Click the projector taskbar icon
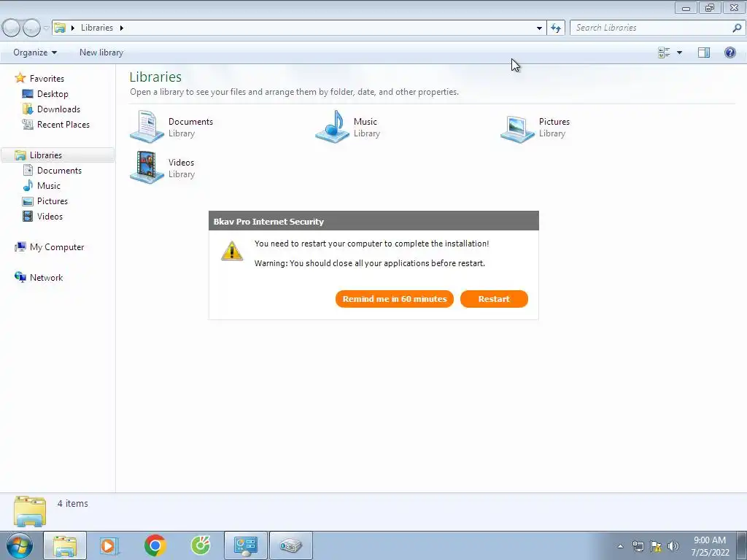Screen dimensions: 747x560 coord(291,545)
